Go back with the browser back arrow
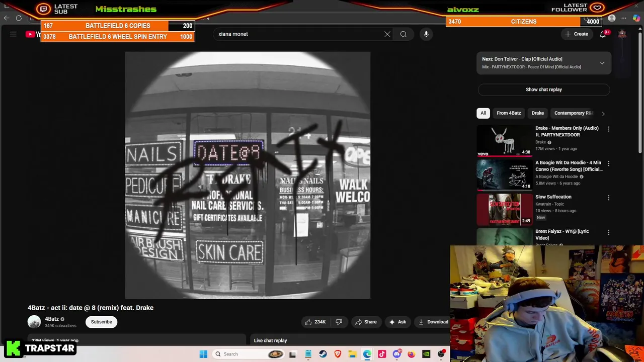Image resolution: width=644 pixels, height=362 pixels. coord(7,18)
